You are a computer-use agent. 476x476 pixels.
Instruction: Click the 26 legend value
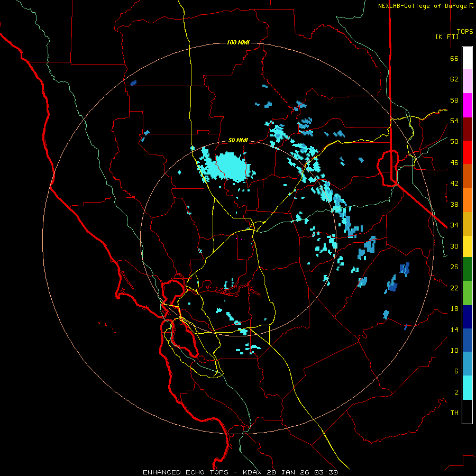pyautogui.click(x=454, y=267)
